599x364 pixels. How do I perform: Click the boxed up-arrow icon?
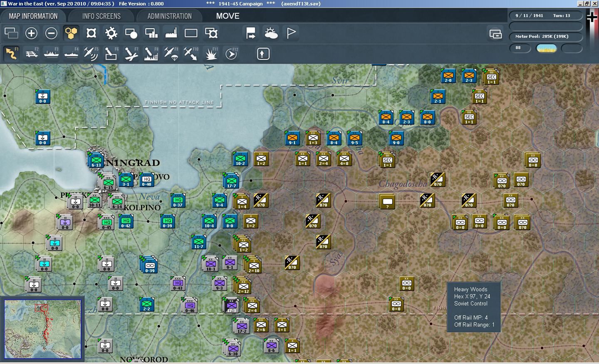click(263, 54)
